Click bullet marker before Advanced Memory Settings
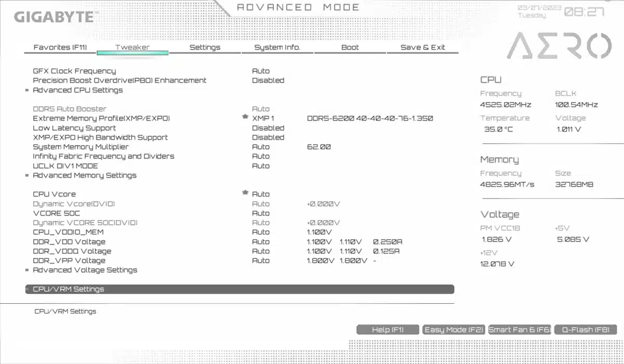624x364 pixels. coord(27,176)
